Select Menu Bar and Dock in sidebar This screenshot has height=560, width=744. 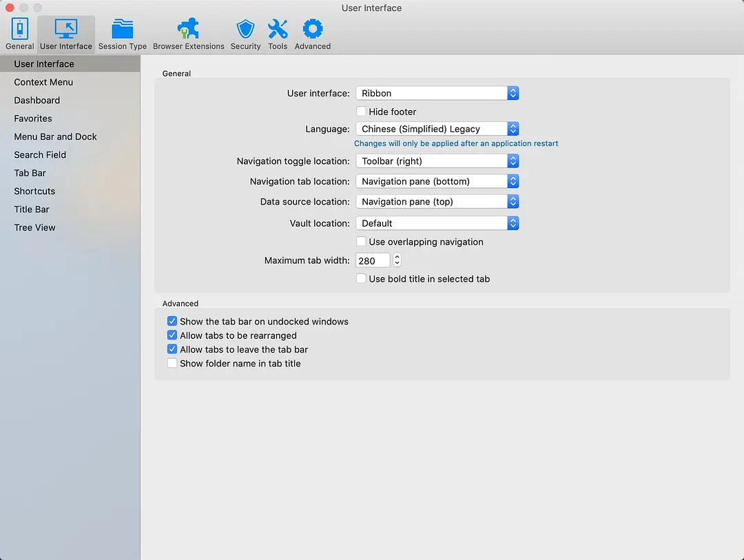70,136
